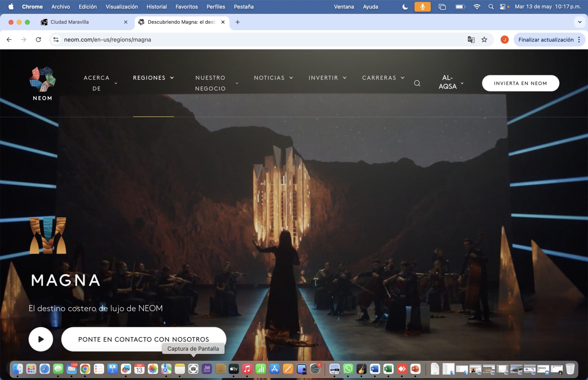Screen dimensions: 588x380
Task: Expand the NOTICIAS dropdown menu
Action: pyautogui.click(x=273, y=78)
